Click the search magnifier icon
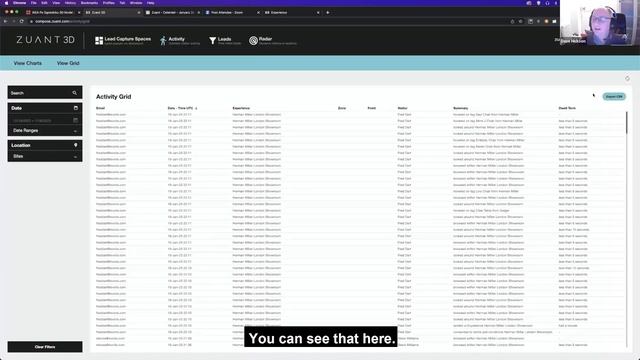Image resolution: width=640 pixels, height=360 pixels. 75,93
